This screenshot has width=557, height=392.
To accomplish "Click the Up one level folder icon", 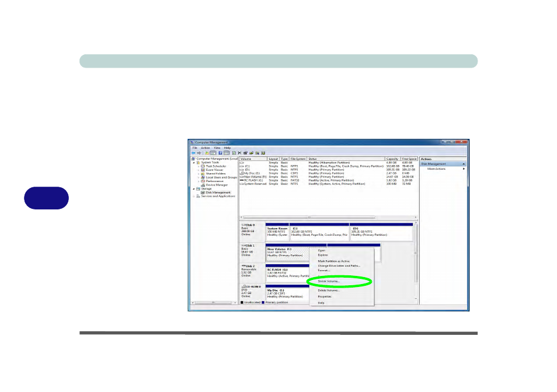I will click(207, 153).
